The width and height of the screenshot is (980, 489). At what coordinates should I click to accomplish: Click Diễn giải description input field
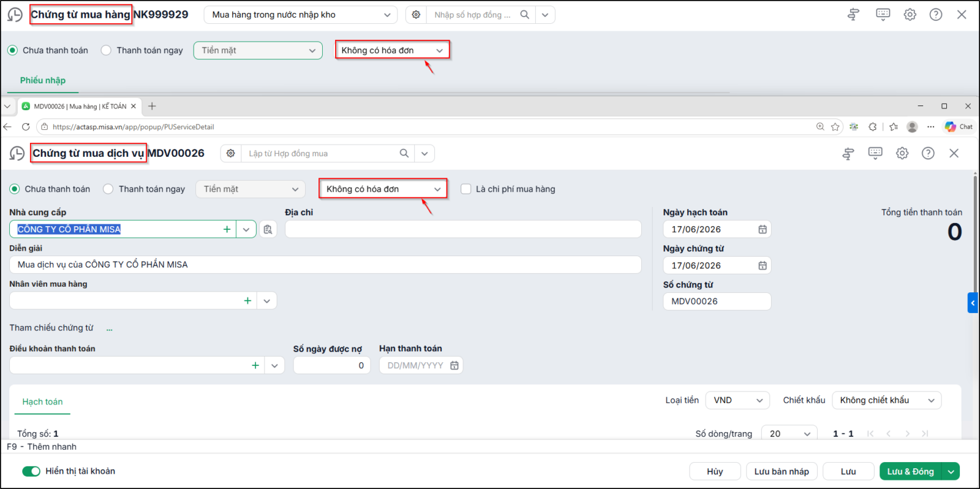pyautogui.click(x=325, y=265)
